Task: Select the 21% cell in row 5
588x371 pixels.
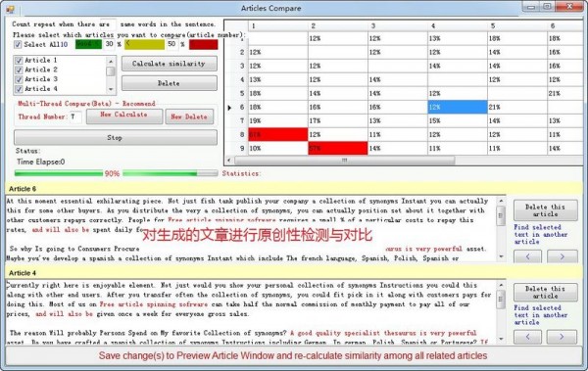Action: (x=565, y=93)
